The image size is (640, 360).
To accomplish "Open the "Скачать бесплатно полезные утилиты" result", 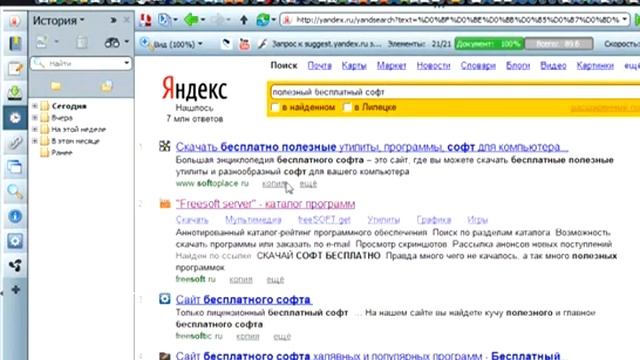I will (371, 147).
